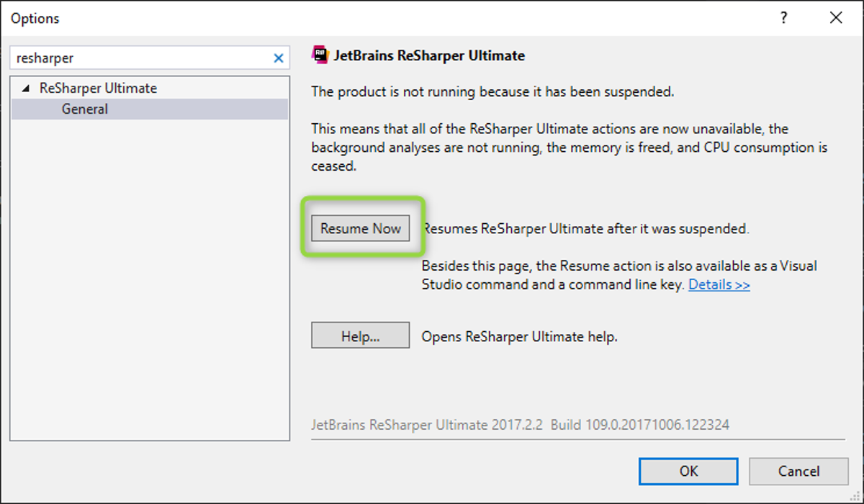Click the 'Resumes ReSharper Ultimate' description text
Viewport: 864px width, 504px height.
click(x=585, y=229)
